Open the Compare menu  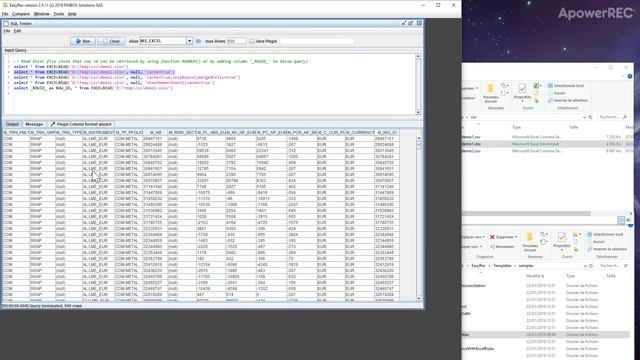tap(21, 14)
